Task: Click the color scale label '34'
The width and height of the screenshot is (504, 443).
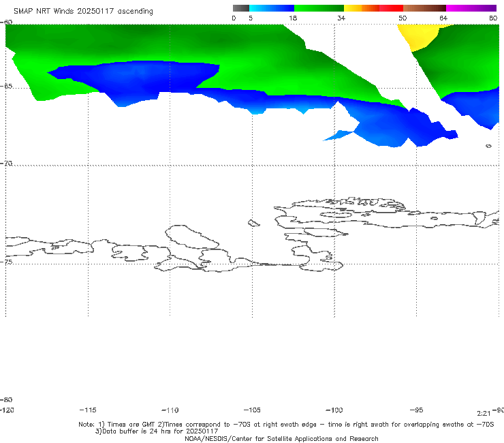Action: pos(341,18)
